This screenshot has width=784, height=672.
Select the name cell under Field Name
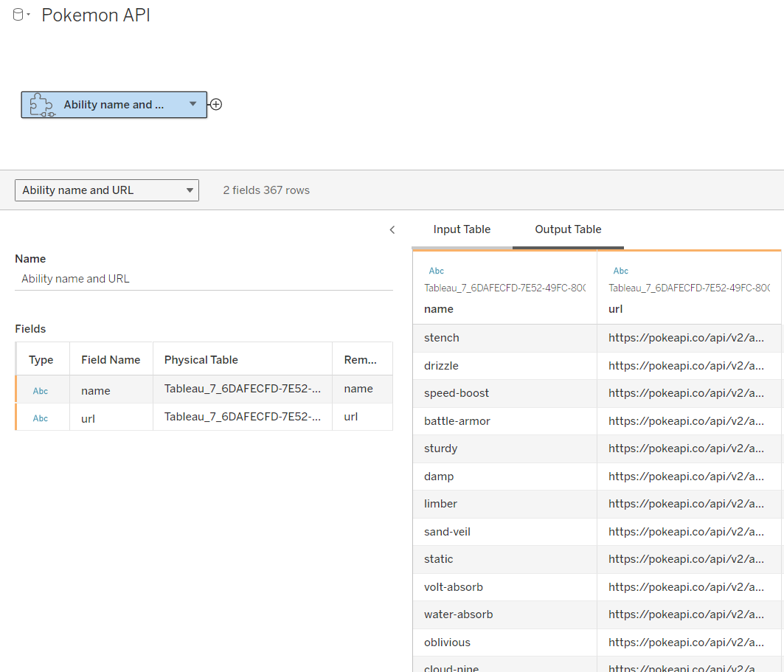click(111, 390)
